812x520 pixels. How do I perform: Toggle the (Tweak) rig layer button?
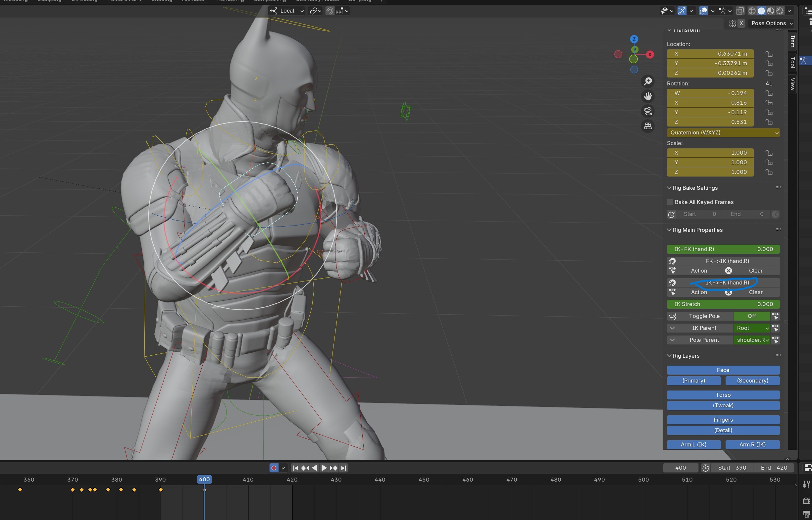coord(723,405)
